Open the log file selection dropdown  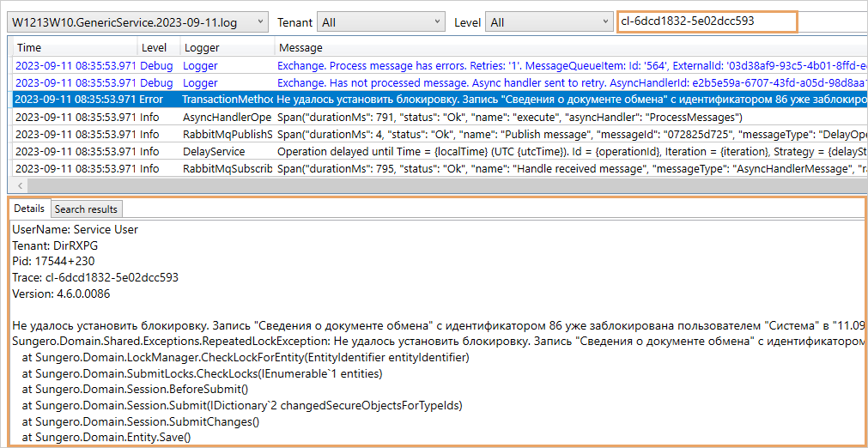[137, 22]
